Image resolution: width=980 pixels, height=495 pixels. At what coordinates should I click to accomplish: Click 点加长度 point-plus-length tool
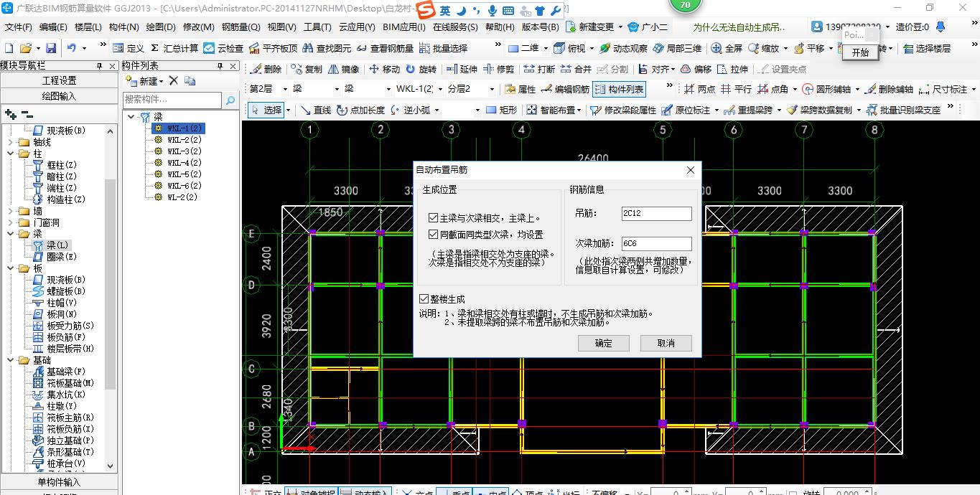click(x=360, y=110)
